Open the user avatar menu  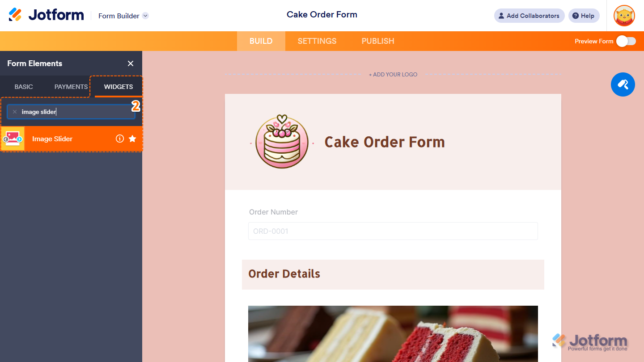tap(624, 16)
